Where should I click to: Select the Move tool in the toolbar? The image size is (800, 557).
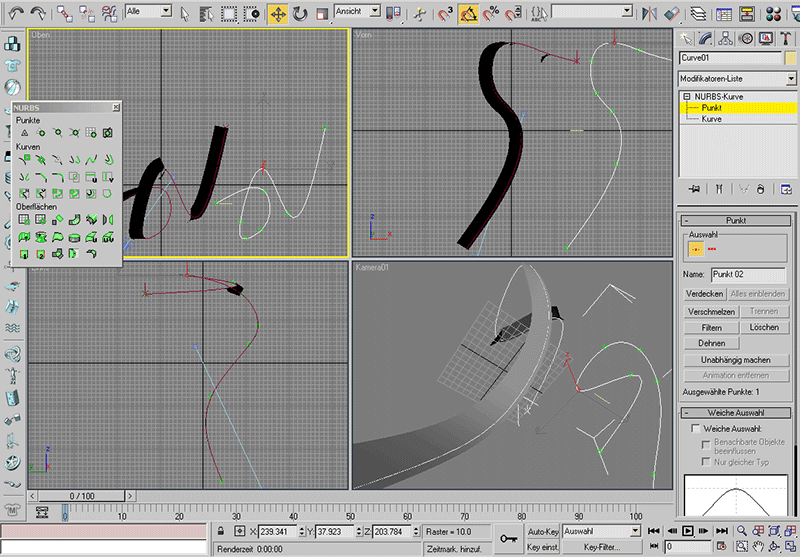pos(277,14)
